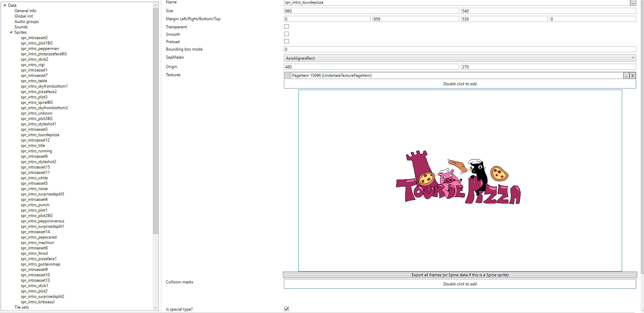The width and height of the screenshot is (644, 313).
Task: Remove the texture with the X button
Action: [633, 75]
